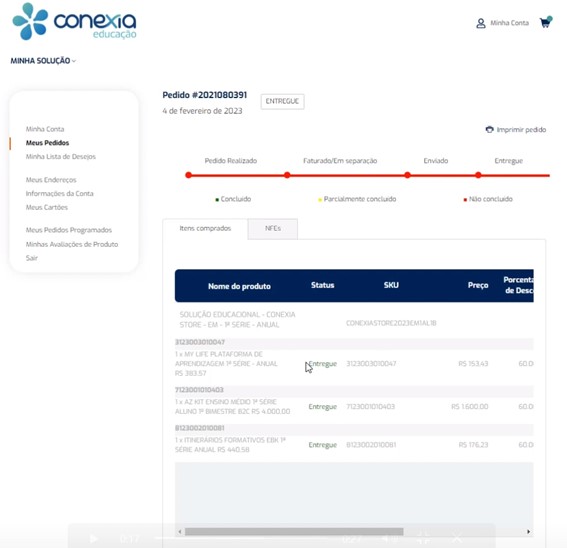The image size is (567, 548).
Task: Click the Nome do produto column header
Action: 239,286
